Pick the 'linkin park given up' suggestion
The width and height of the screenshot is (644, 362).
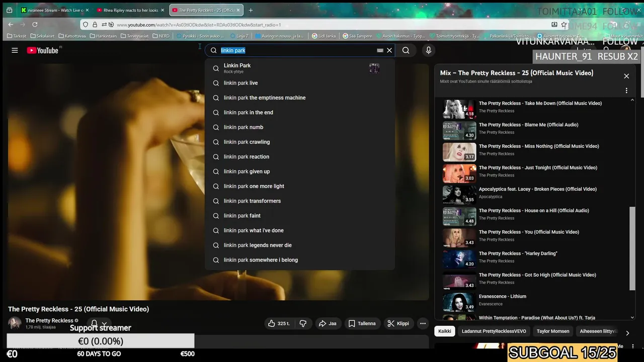[x=300, y=171]
